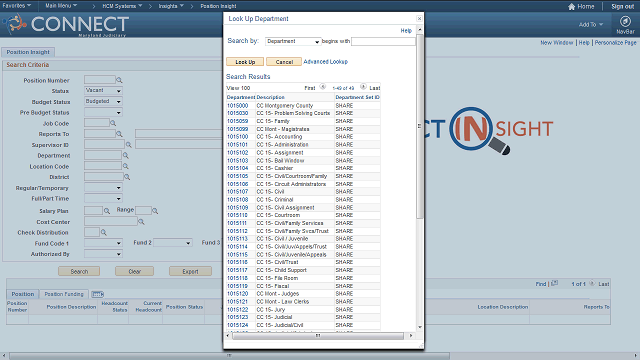Viewport: 640px width, 360px height.
Task: Click the Clear button
Action: (134, 271)
